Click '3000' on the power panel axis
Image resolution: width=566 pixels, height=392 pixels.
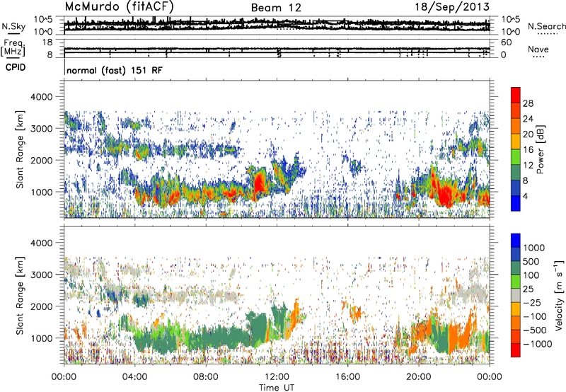(41, 129)
